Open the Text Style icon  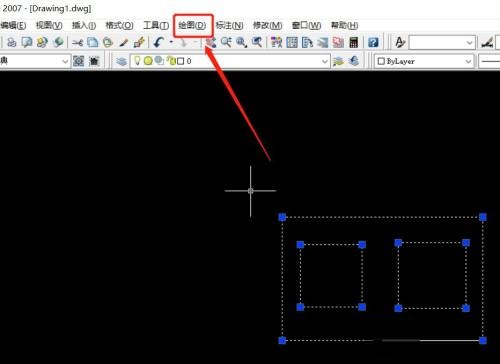400,42
